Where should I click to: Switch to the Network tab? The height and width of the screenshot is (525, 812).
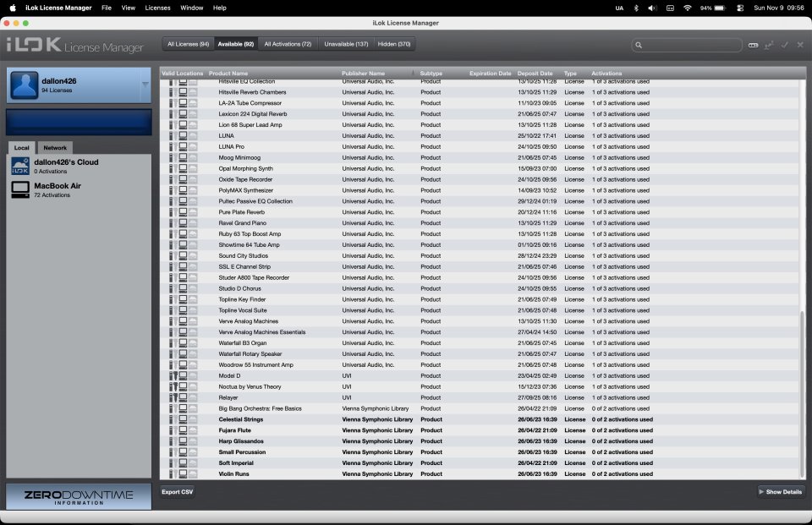click(x=55, y=147)
